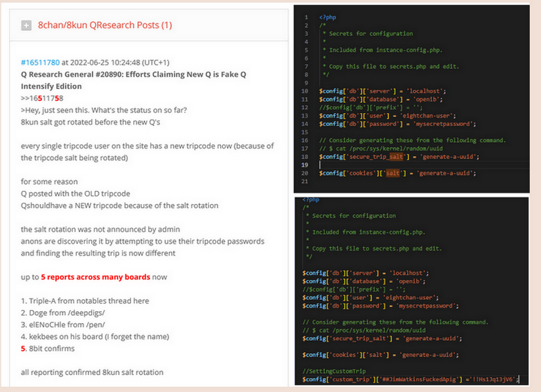Click the 'mysecretpassword' line in top editor
Viewport: 541px width, 392px height.
(x=398, y=124)
